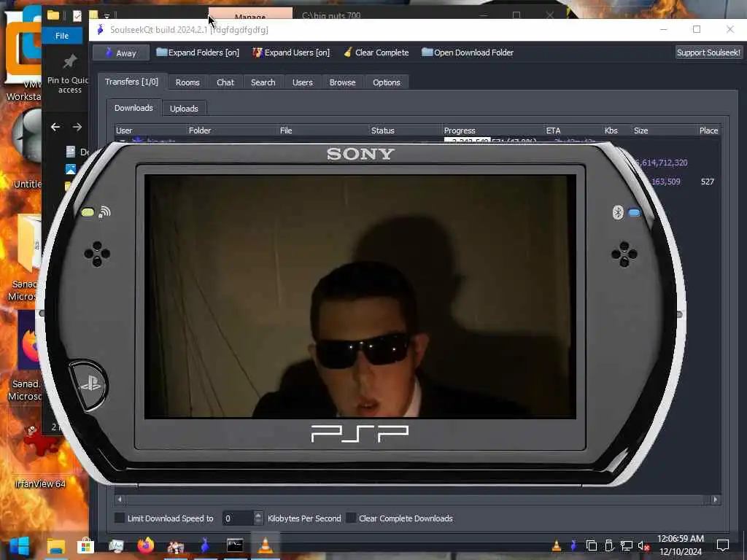Image resolution: width=747 pixels, height=560 pixels.
Task: Click the VLC cone taskbar icon
Action: point(265,545)
